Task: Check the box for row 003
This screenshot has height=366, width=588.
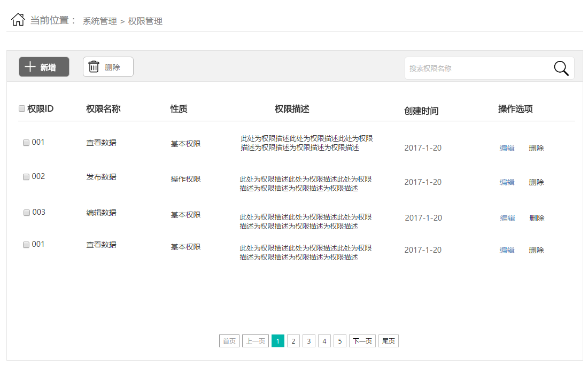Action: click(27, 213)
